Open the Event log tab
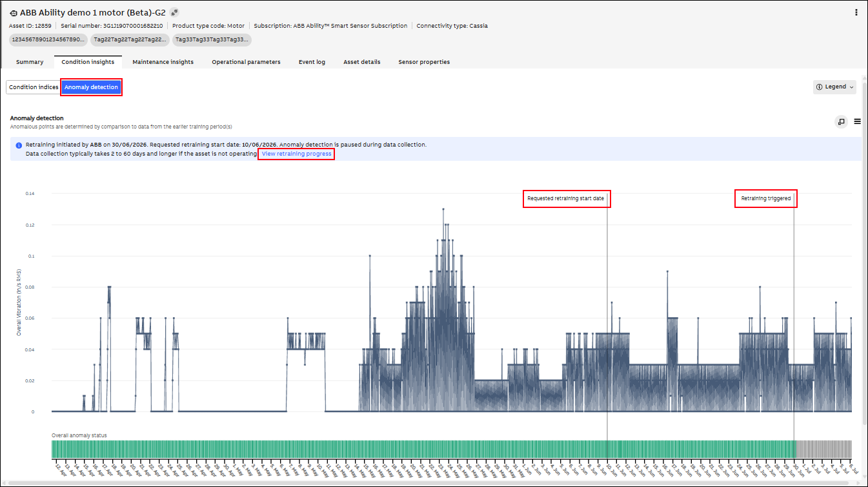 click(x=312, y=62)
